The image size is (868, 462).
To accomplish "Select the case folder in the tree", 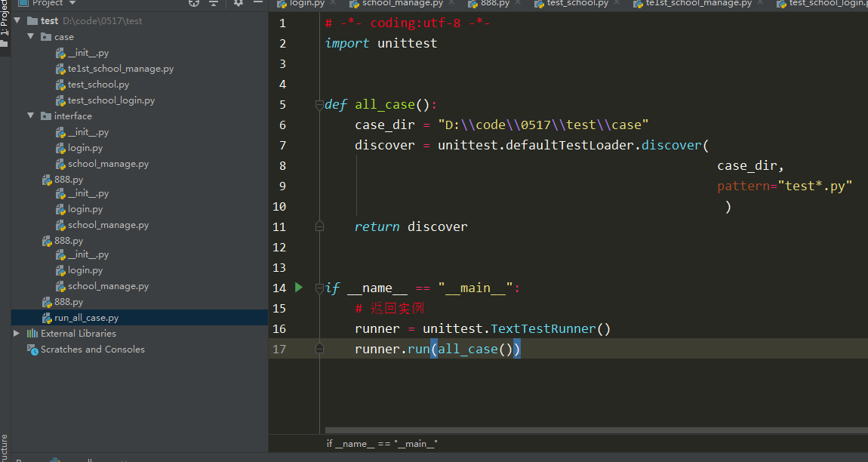I will point(63,37).
